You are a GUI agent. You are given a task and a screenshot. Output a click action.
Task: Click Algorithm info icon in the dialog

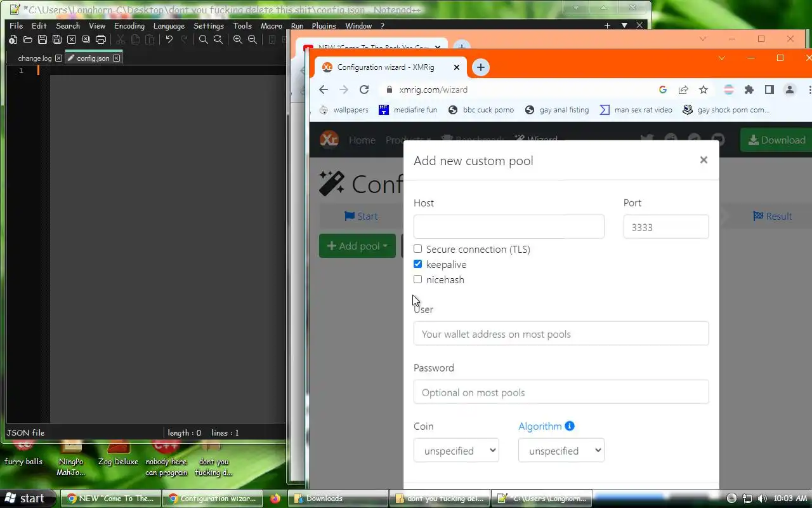pos(570,426)
